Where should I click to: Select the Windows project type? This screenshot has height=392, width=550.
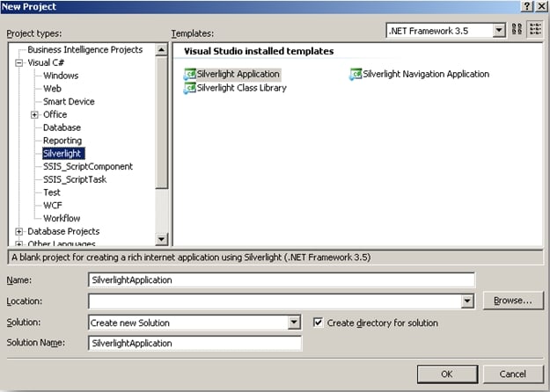coord(61,76)
